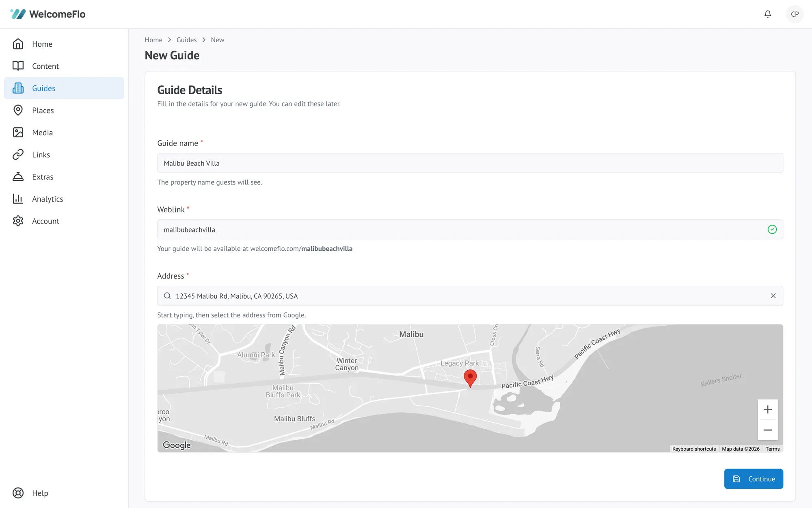812x508 pixels.
Task: Click the Places pin icon
Action: pos(18,110)
